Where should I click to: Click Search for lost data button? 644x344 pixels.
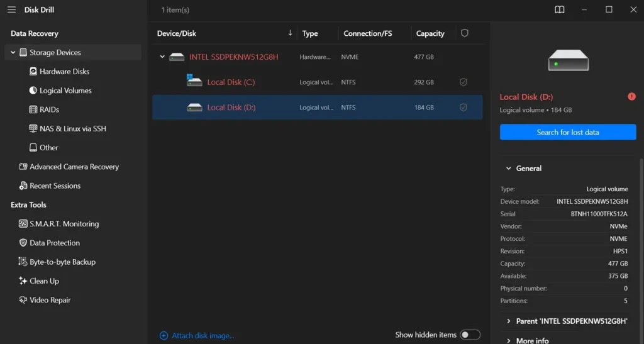coord(568,132)
